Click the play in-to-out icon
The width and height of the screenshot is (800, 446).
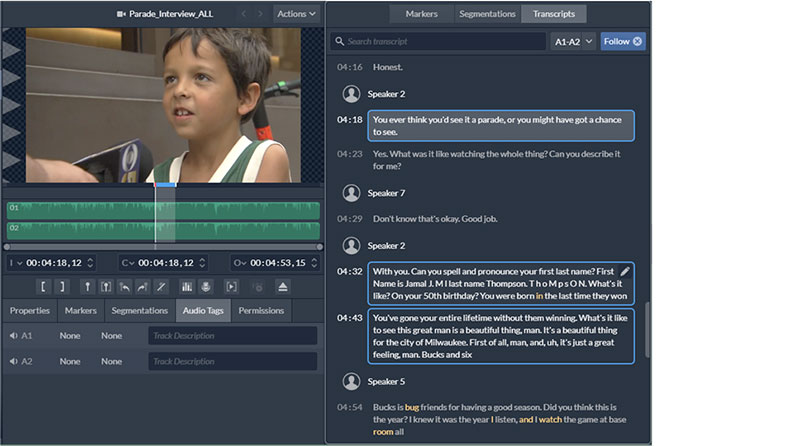[x=231, y=287]
